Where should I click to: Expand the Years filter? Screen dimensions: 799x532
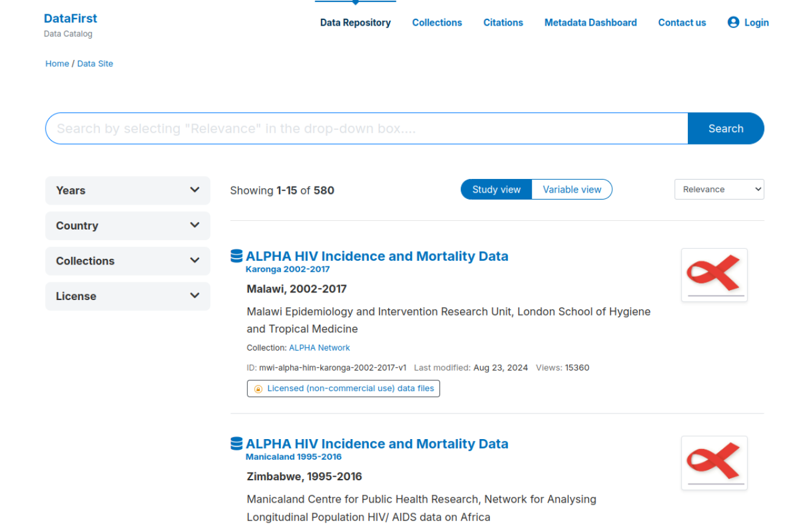(128, 190)
